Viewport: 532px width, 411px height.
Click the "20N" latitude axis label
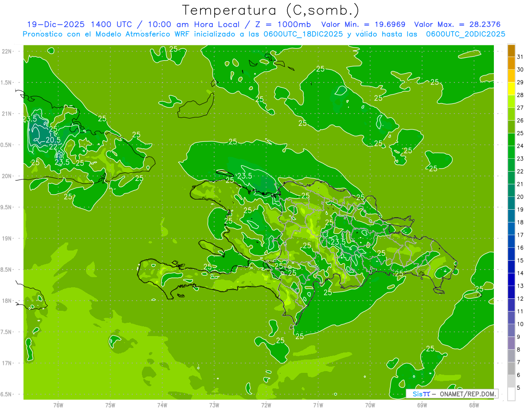(7, 176)
